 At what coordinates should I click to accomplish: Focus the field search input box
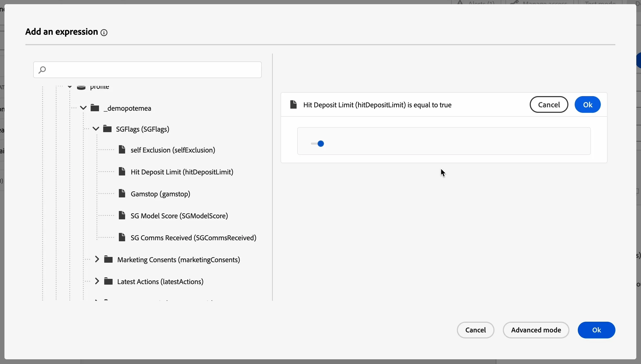[x=147, y=70]
